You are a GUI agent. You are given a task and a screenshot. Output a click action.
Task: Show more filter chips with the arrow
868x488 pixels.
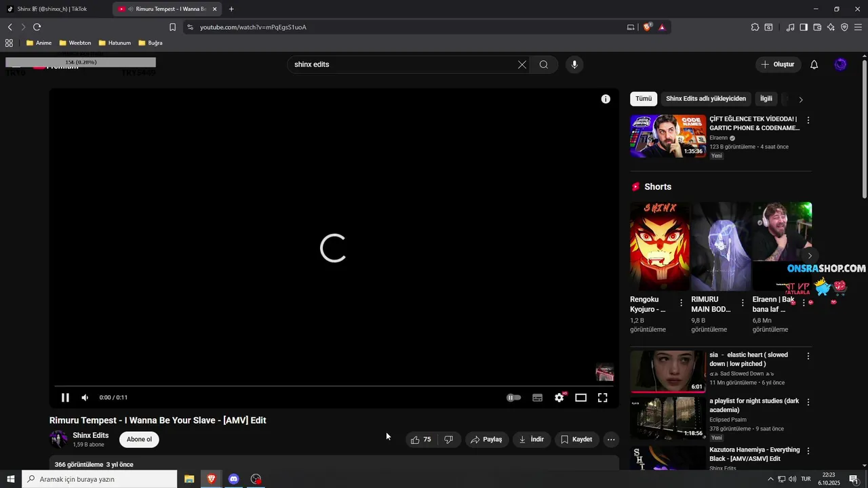click(801, 99)
